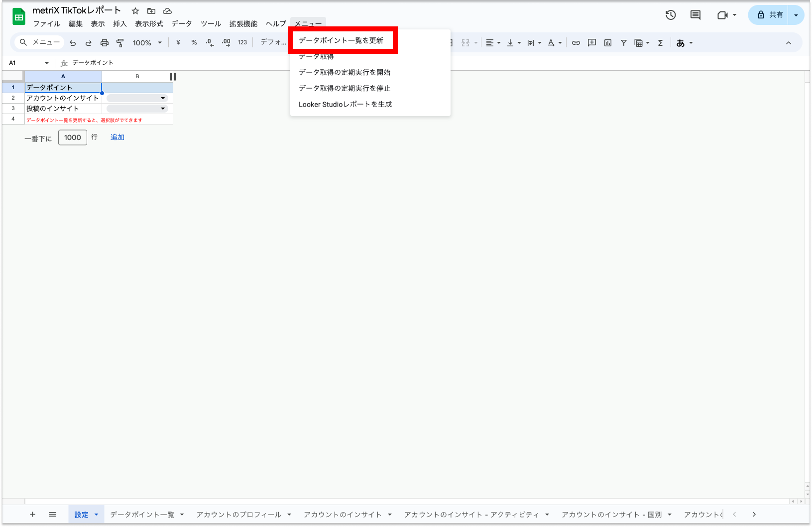The height and width of the screenshot is (527, 812).
Task: Open the all sheets list icon
Action: point(52,515)
